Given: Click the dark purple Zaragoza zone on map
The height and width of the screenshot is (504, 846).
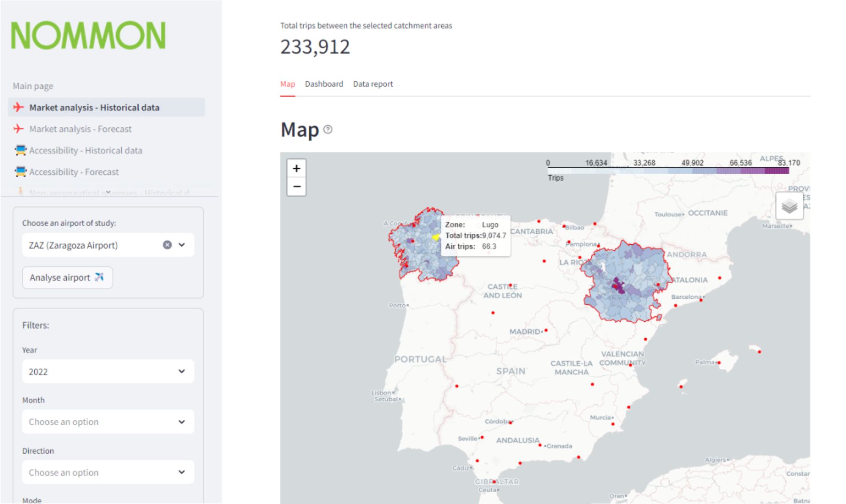Looking at the screenshot, I should pos(618,286).
